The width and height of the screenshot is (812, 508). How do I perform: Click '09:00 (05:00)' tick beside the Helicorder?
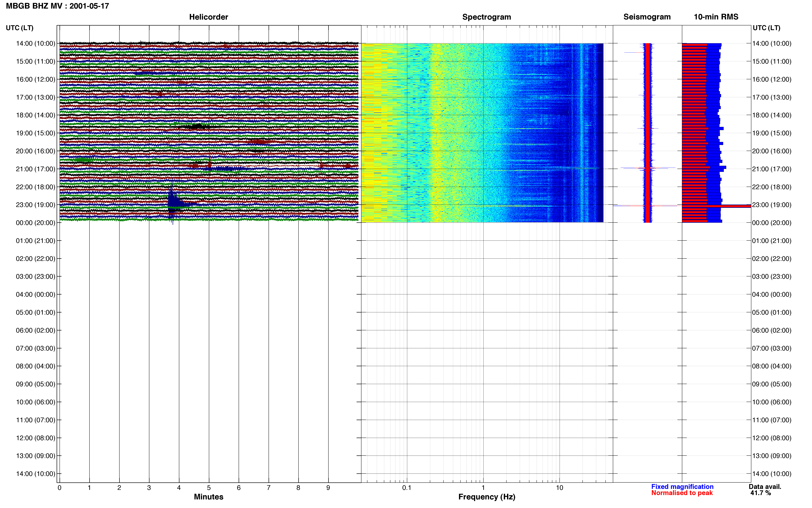click(36, 384)
